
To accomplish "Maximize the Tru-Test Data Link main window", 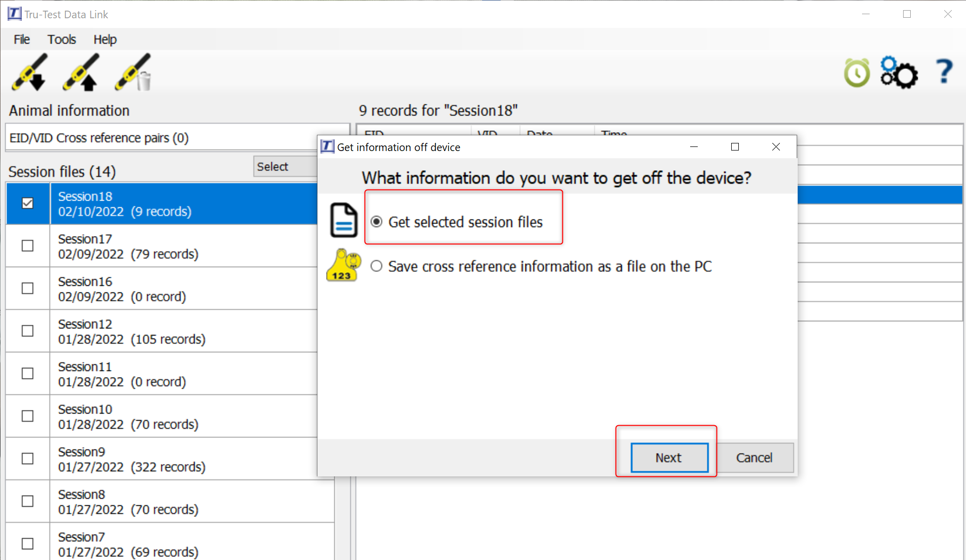I will click(x=907, y=14).
